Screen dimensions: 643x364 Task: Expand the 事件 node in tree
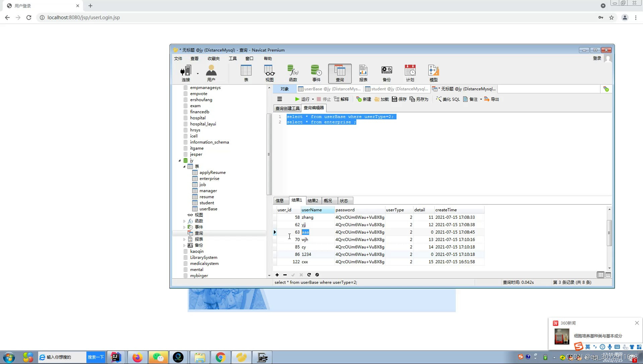(184, 227)
